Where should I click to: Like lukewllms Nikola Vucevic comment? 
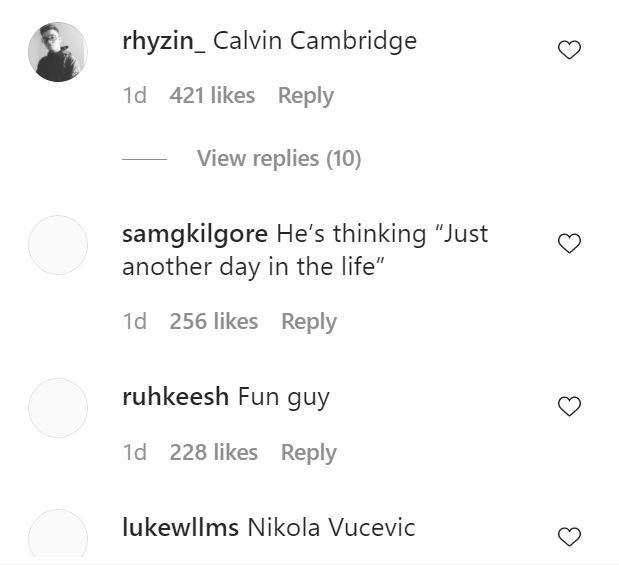(569, 537)
